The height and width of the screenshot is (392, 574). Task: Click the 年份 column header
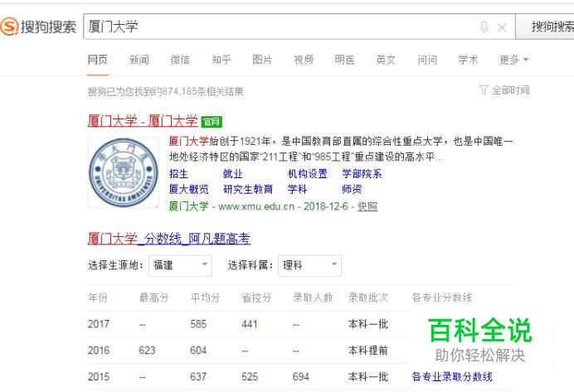click(x=98, y=298)
